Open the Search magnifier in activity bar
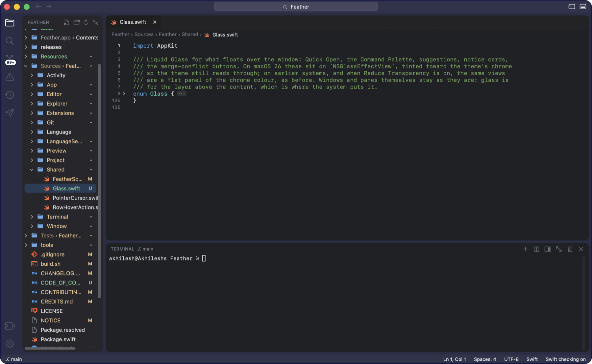This screenshot has height=364, width=592. tap(10, 41)
